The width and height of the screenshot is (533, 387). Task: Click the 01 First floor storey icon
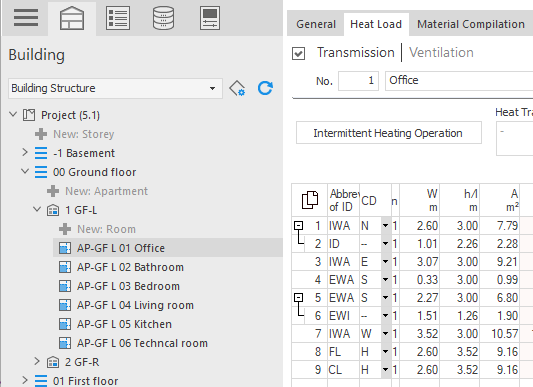pyautogui.click(x=41, y=381)
